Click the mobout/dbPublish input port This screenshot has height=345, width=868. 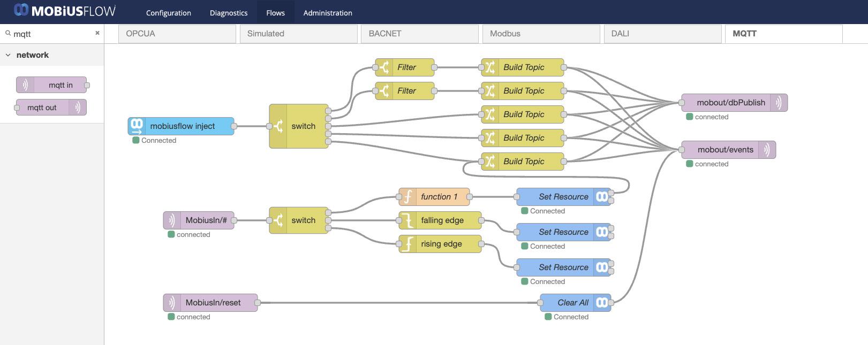coord(682,103)
